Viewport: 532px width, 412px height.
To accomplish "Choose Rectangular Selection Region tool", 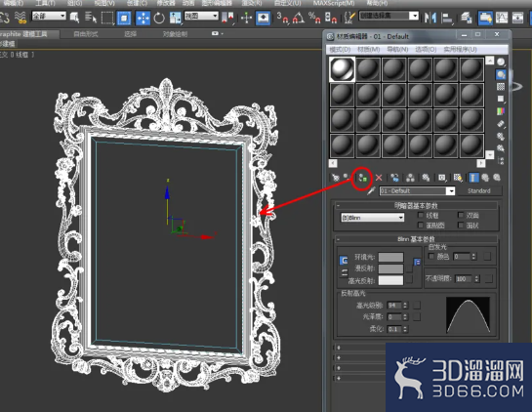I will click(x=107, y=18).
